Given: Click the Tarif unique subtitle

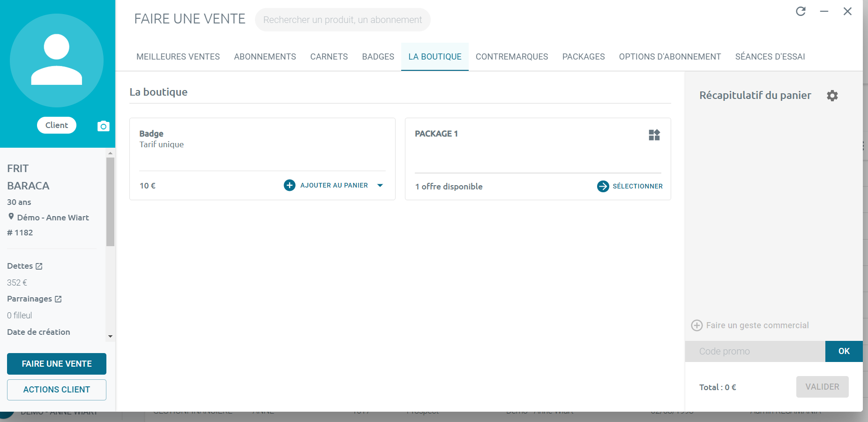Looking at the screenshot, I should click(x=161, y=144).
